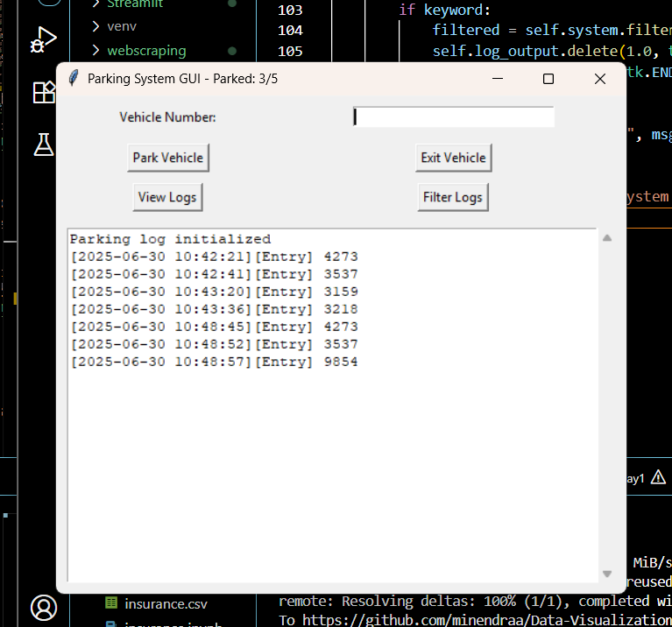Click the Filter Logs button
Viewport: 672px width, 627px height.
[453, 197]
